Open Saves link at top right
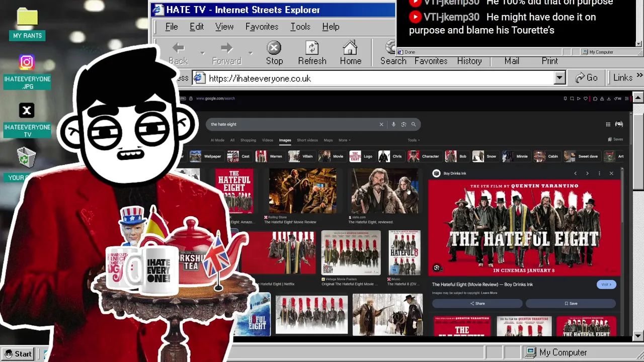Screen dimensions: 644x362 [x=615, y=139]
